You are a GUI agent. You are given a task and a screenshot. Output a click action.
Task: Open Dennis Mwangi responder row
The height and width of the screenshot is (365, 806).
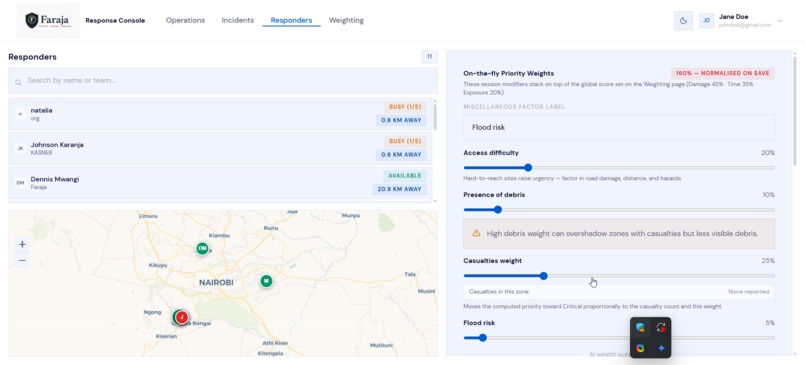click(x=220, y=182)
